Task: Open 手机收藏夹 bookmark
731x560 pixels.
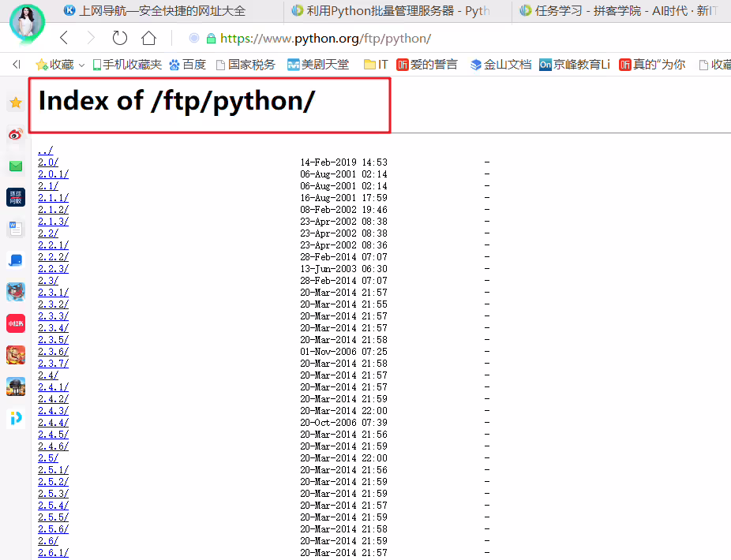Action: pos(127,65)
